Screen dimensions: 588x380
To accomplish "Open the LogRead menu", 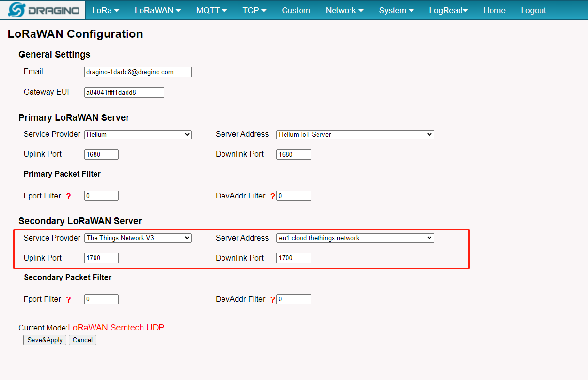I will (x=448, y=10).
